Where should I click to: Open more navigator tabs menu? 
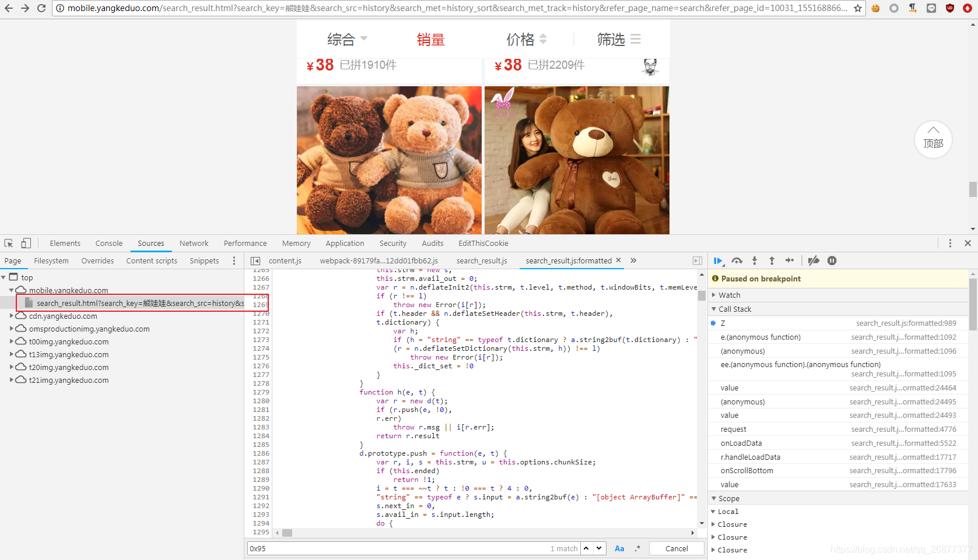tap(234, 260)
